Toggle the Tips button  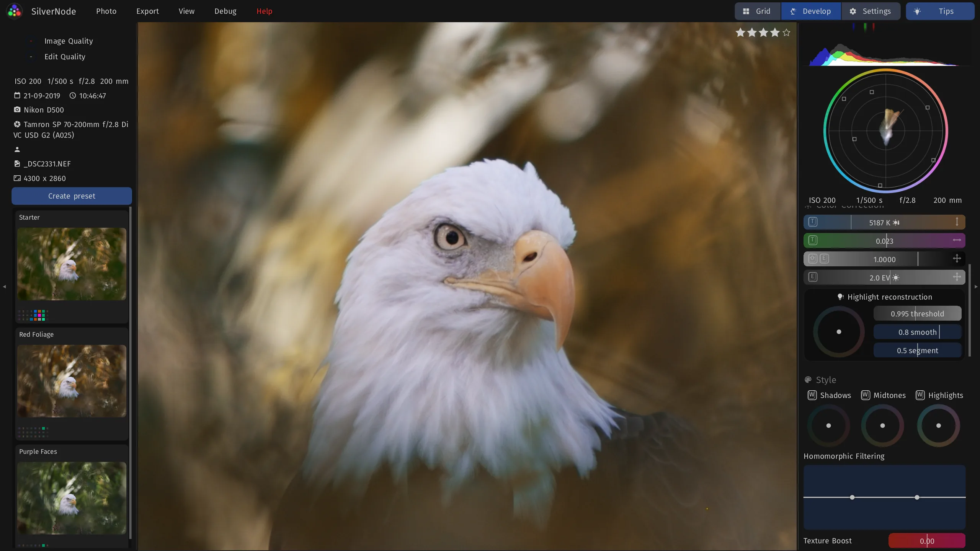coord(940,11)
